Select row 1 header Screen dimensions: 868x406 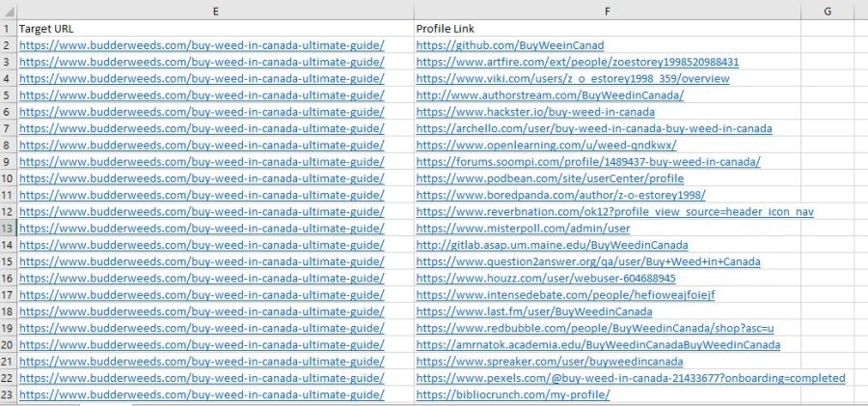point(9,29)
